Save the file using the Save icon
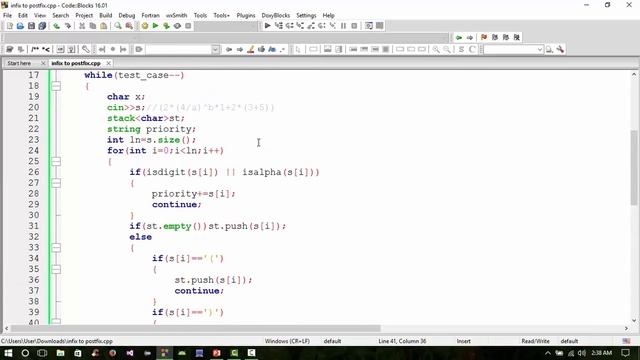Image resolution: width=640 pixels, height=360 pixels. [31, 26]
